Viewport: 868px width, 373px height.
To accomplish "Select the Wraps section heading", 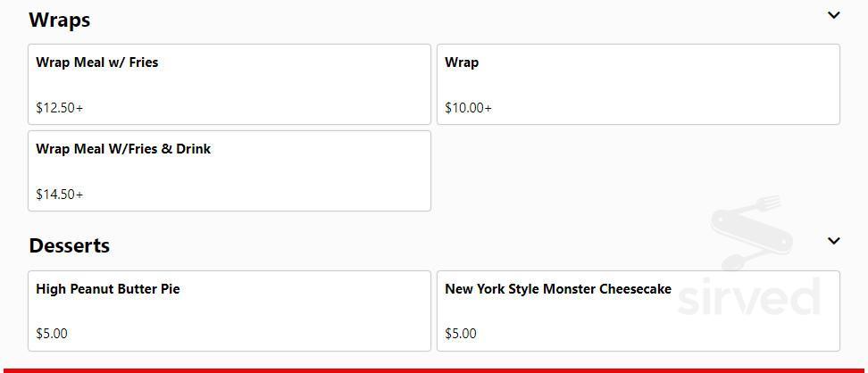I will tap(60, 20).
